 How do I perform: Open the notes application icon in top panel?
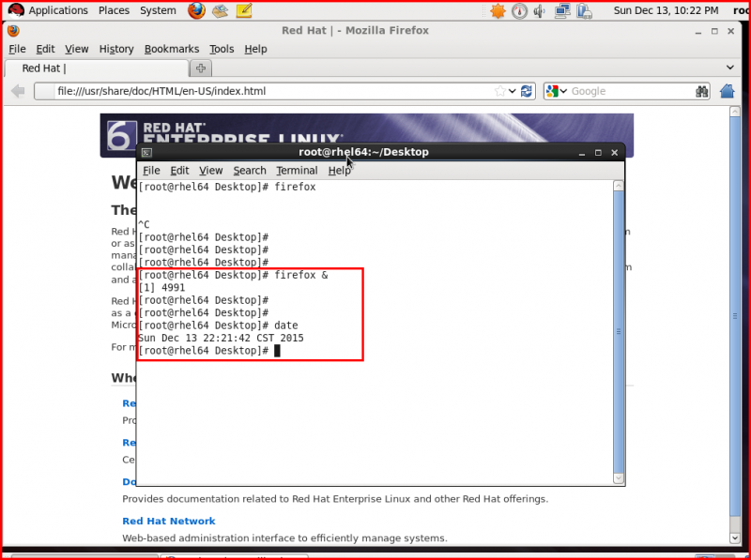245,10
